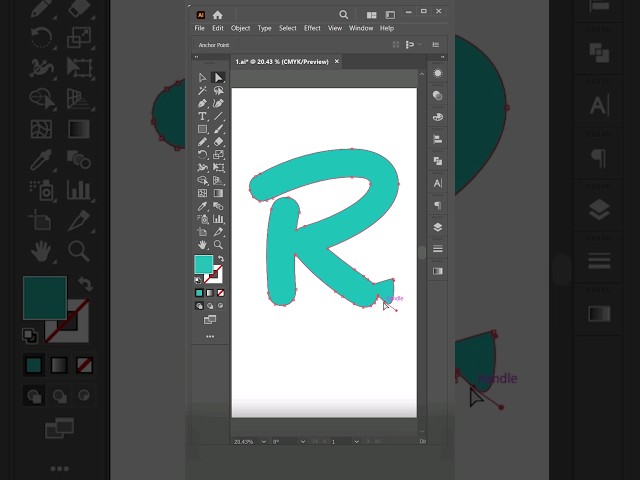Select the Zoom magnifier tool
Screen dimensions: 640x480
pyautogui.click(x=218, y=245)
